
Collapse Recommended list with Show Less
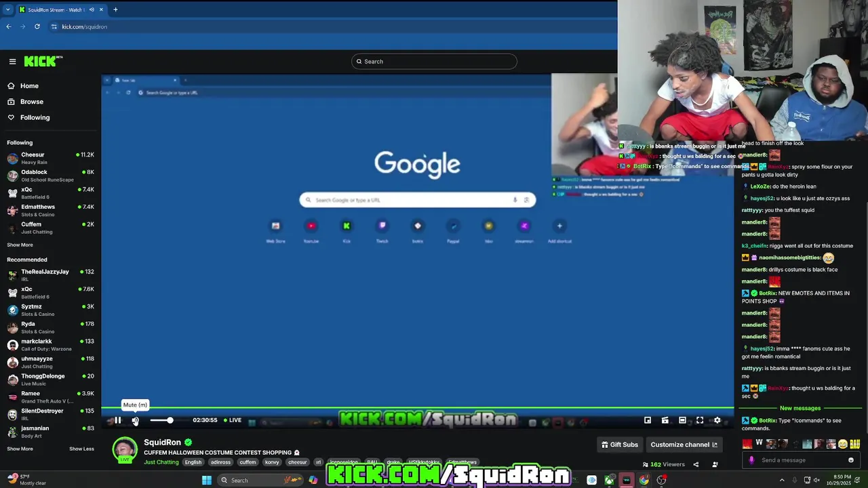81,449
